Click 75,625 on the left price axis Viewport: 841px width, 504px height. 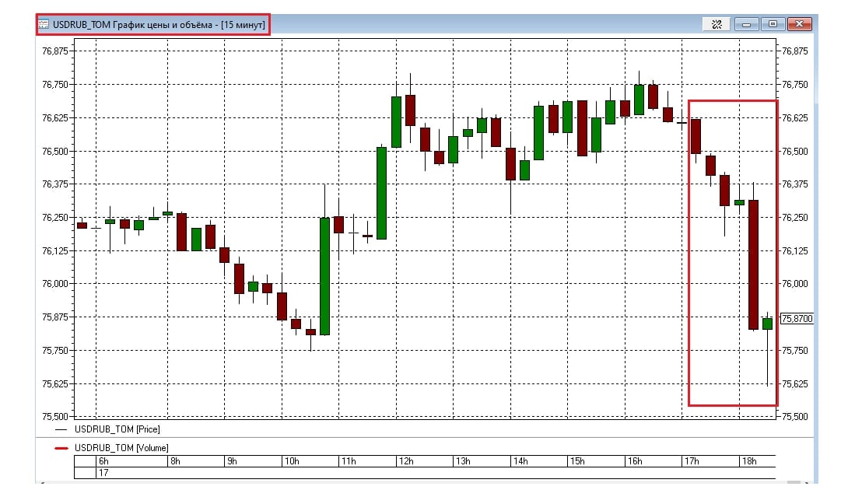(x=55, y=384)
